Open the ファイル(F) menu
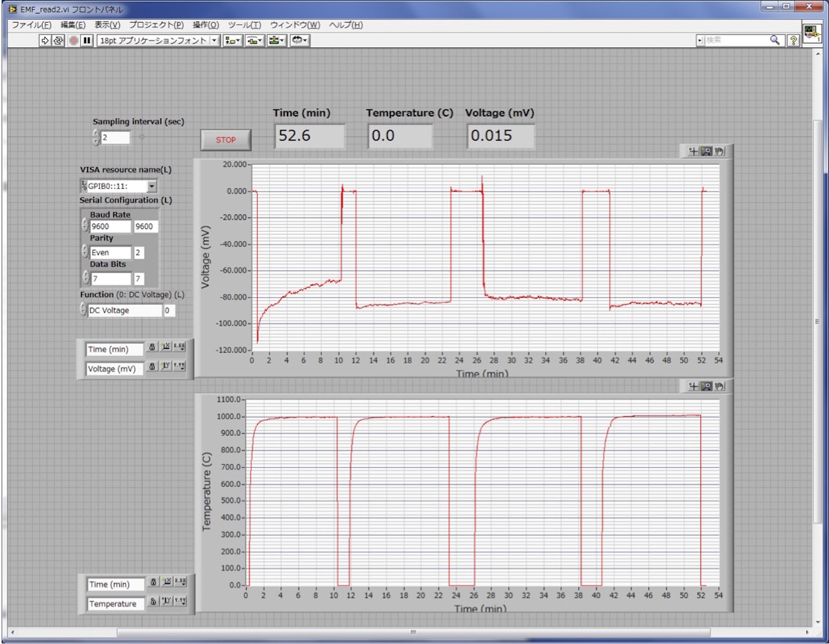Image resolution: width=829 pixels, height=644 pixels. 31,25
